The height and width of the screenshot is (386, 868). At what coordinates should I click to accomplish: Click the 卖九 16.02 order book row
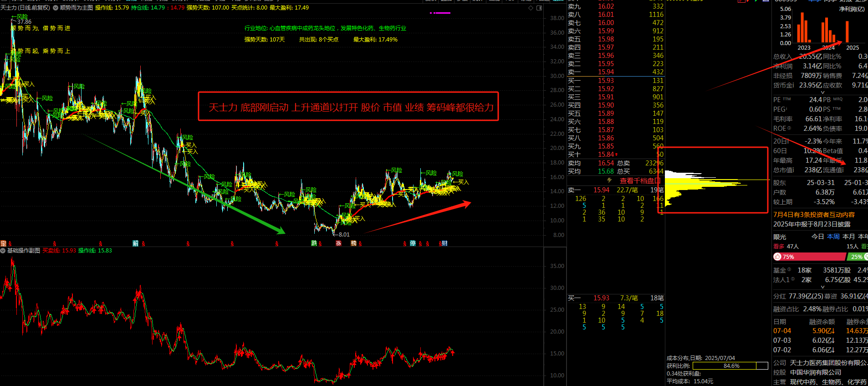(x=616, y=6)
